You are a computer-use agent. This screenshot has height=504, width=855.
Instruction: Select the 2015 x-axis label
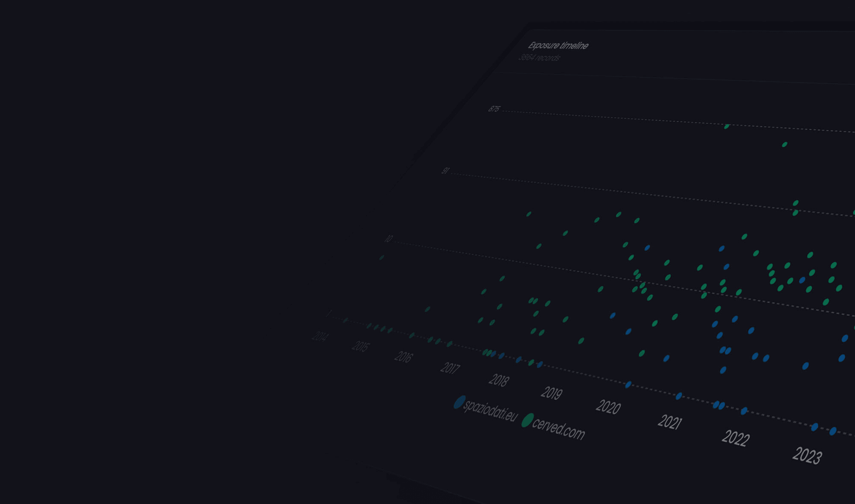point(360,346)
